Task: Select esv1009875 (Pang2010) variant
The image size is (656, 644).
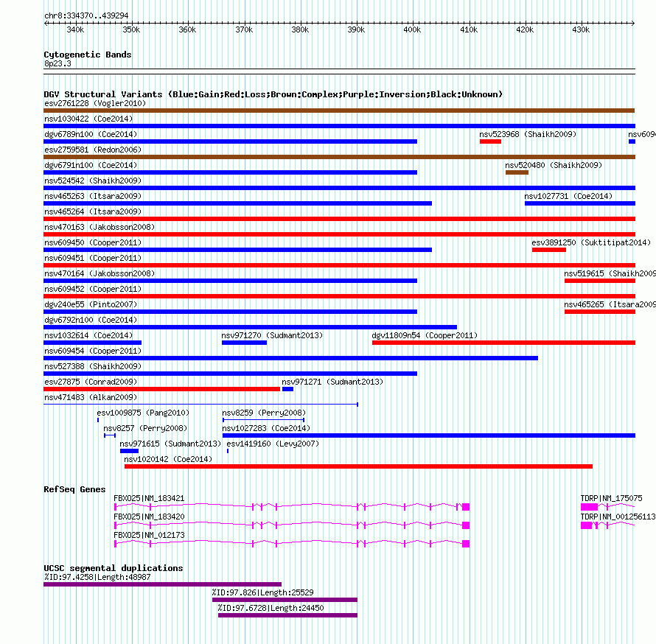Action: point(98,420)
